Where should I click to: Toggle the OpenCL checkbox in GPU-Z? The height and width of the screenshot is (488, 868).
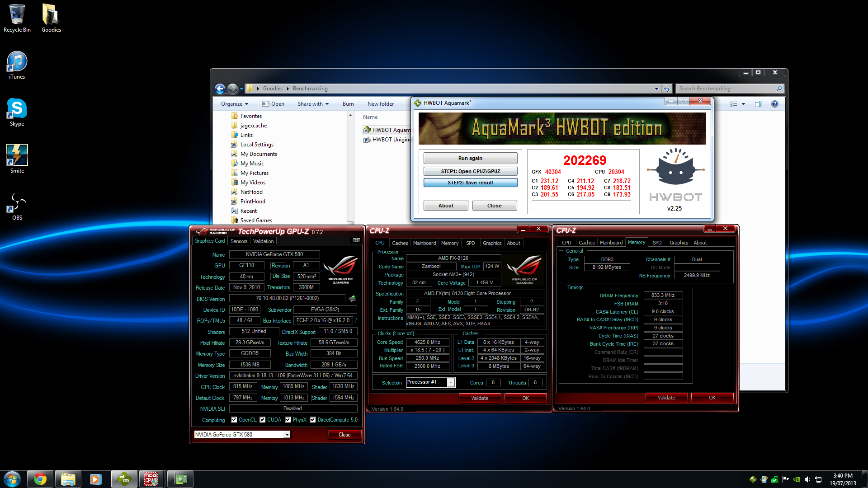coord(234,420)
